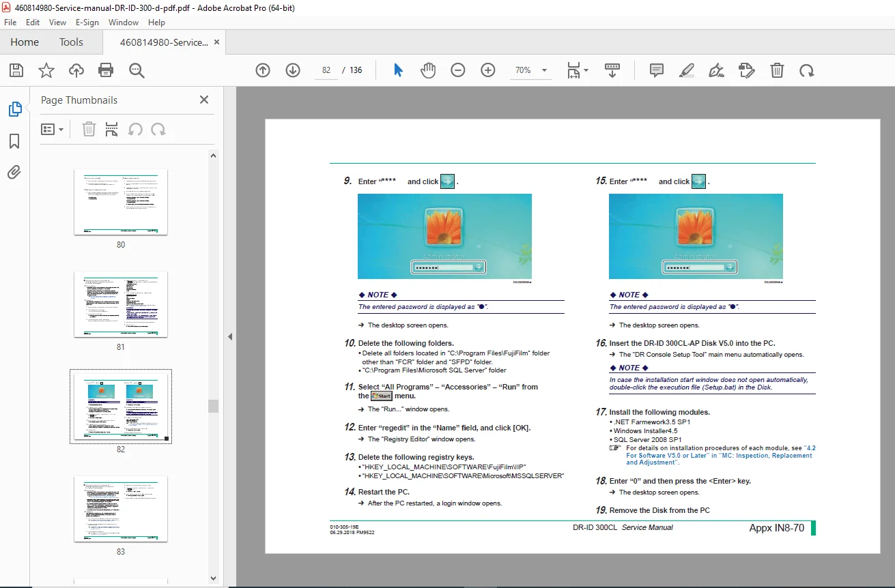Click "Appx IN8-70" page label
The image size is (895, 588).
[x=777, y=528]
